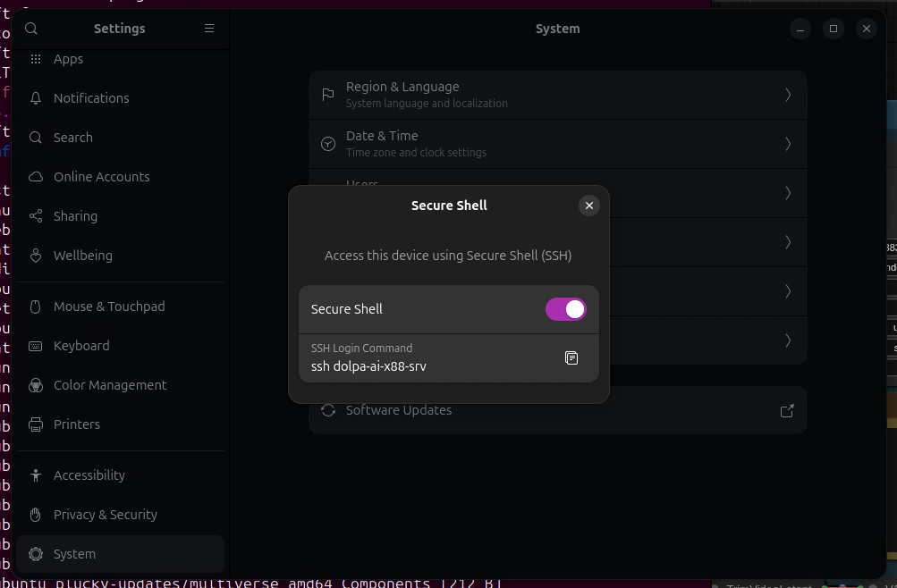Toggle the Secure Shell switch off

pyautogui.click(x=565, y=309)
